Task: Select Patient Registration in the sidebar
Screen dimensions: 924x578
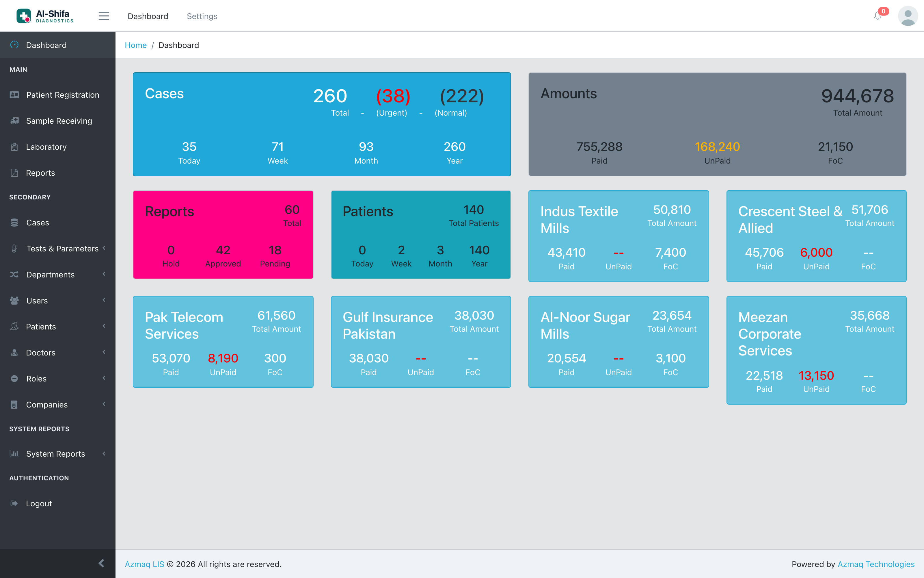Action: point(58,95)
